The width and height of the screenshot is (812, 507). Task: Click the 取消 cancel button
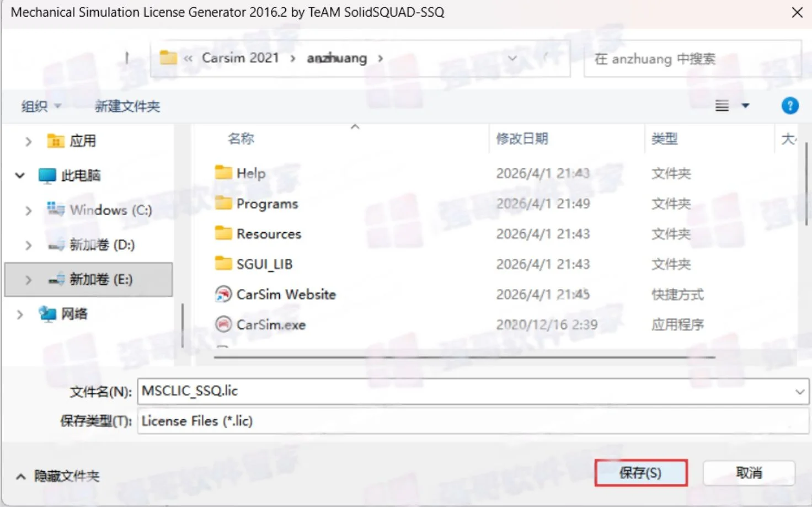click(749, 473)
